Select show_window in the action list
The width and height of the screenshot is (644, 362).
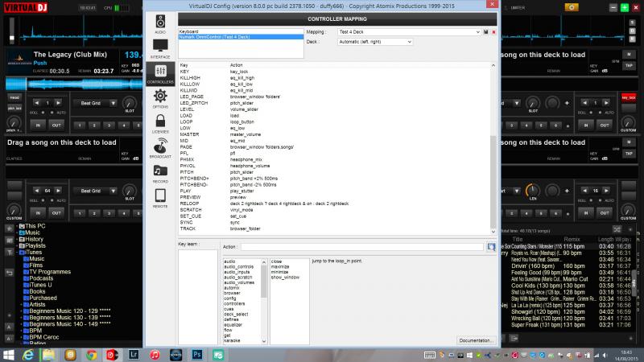click(x=285, y=278)
